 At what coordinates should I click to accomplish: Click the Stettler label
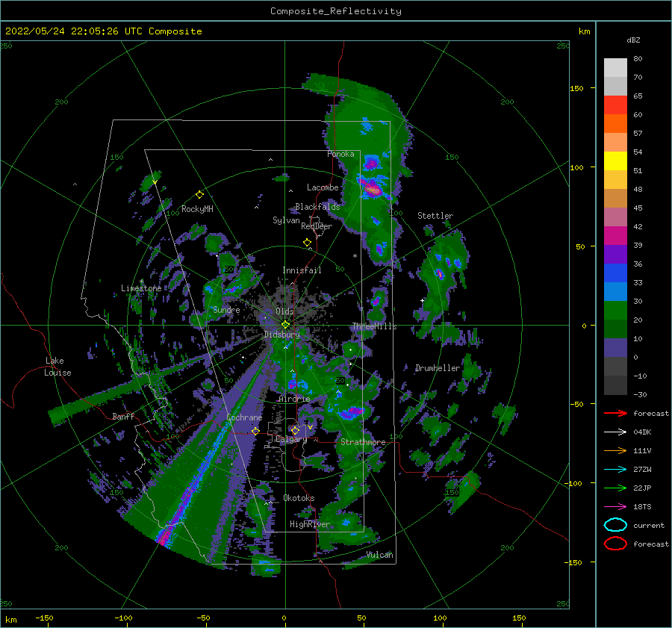tap(435, 216)
